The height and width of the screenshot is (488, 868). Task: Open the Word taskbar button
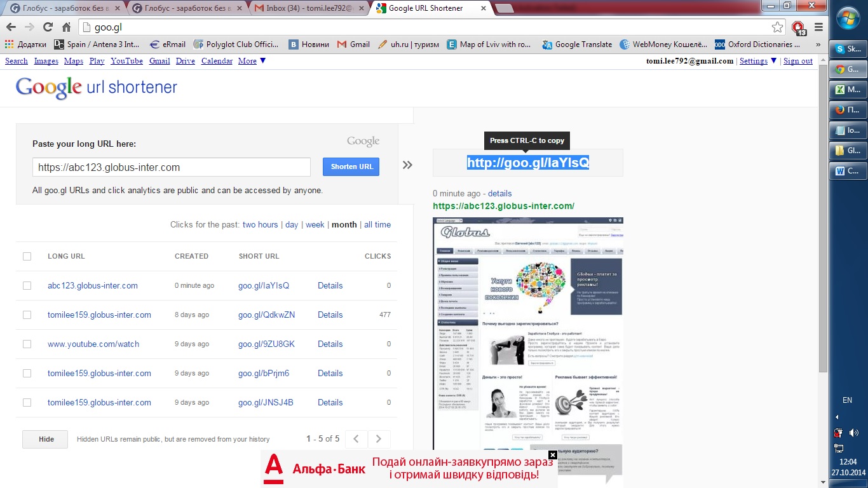pyautogui.click(x=848, y=171)
